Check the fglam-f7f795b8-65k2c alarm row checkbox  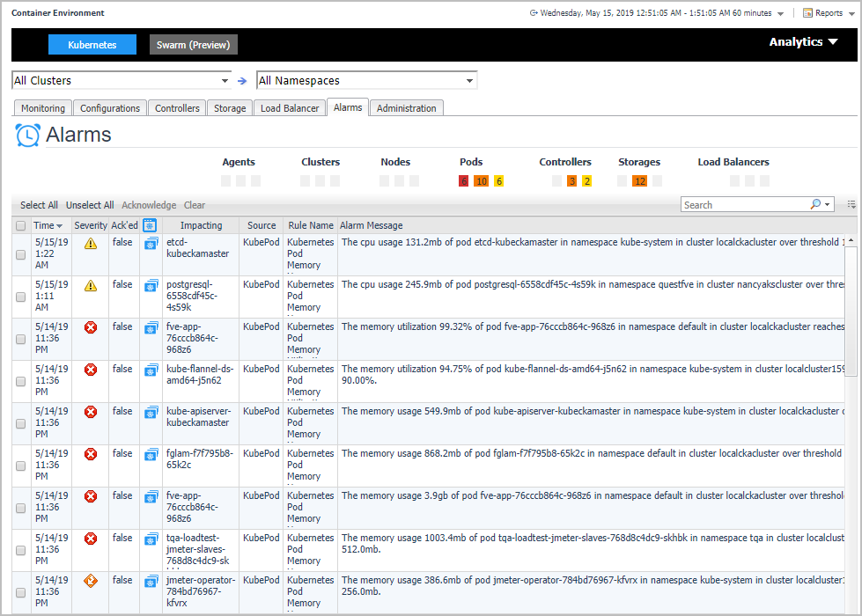coord(21,466)
